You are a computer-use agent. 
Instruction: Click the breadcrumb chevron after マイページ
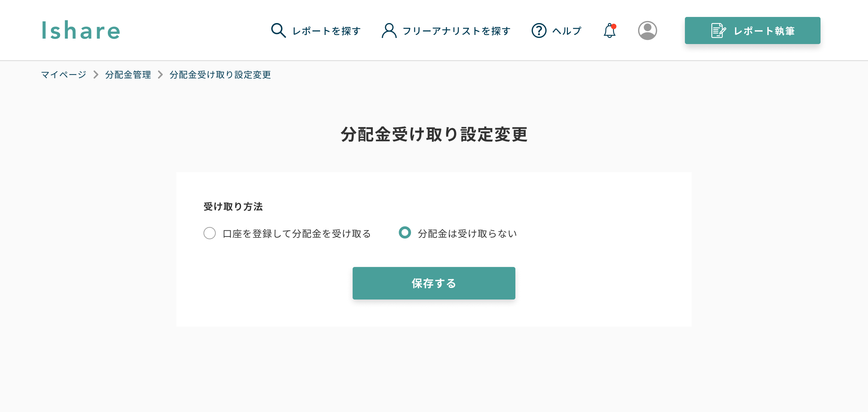95,75
